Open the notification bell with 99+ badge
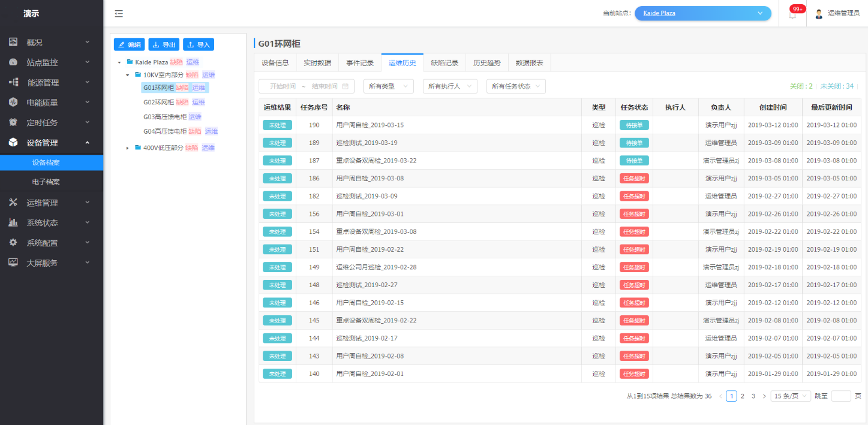The height and width of the screenshot is (425, 868). point(792,14)
